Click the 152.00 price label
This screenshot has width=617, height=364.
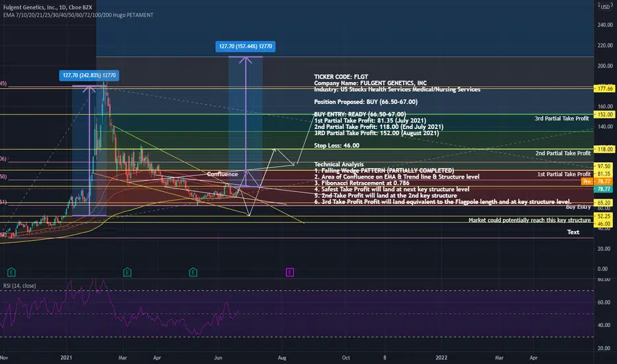605,114
